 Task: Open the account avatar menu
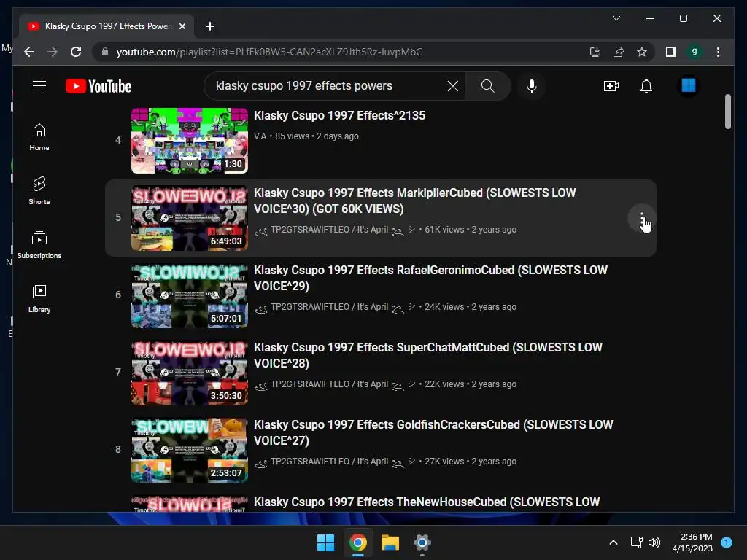click(689, 86)
